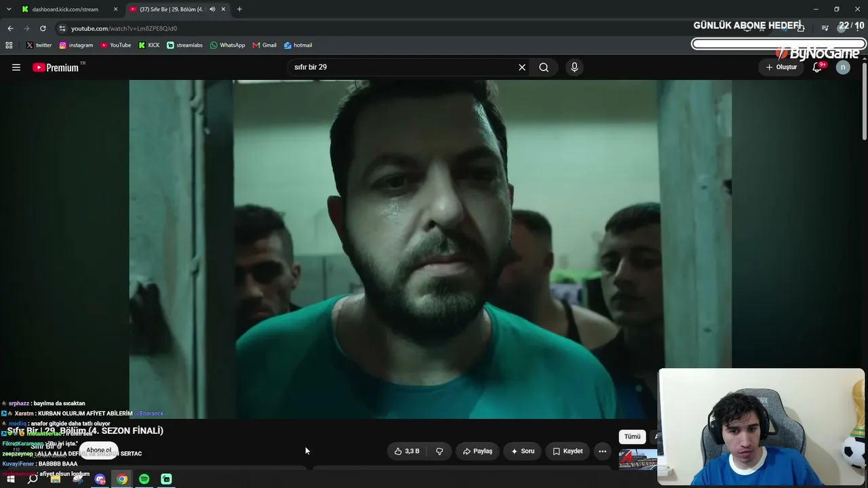Close the dashboard.kick.com tab

pos(115,9)
